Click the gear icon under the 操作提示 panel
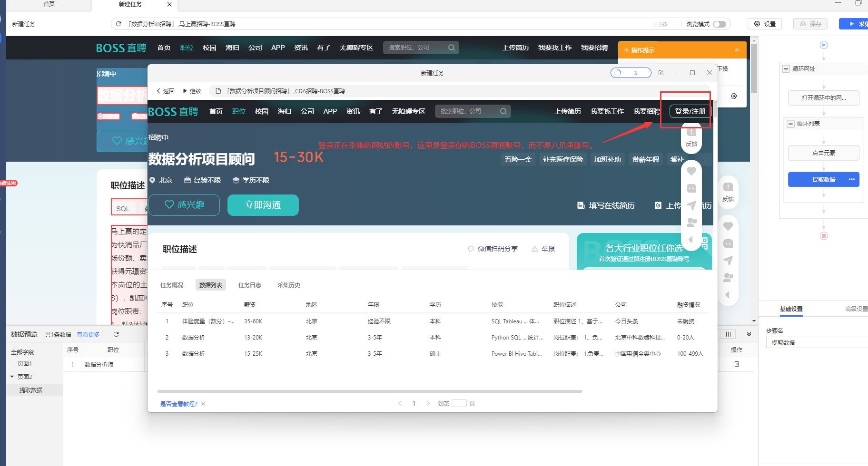The height and width of the screenshot is (466, 868). click(734, 96)
